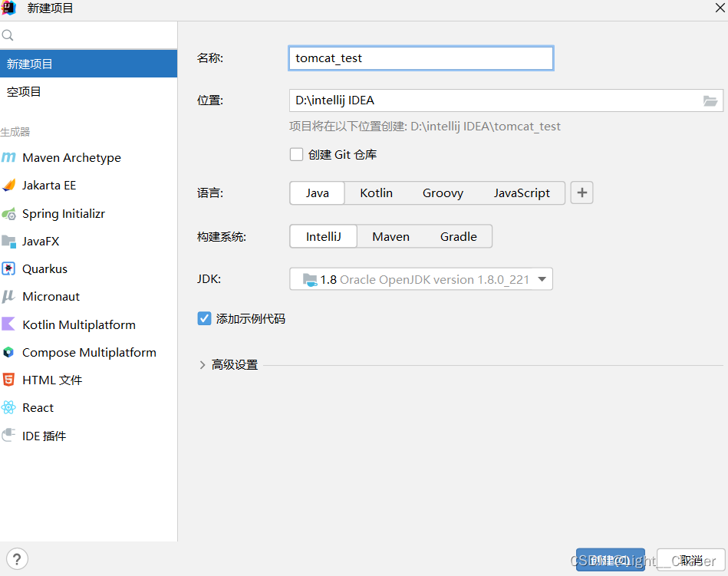Select Groovy as the language

[x=443, y=193]
